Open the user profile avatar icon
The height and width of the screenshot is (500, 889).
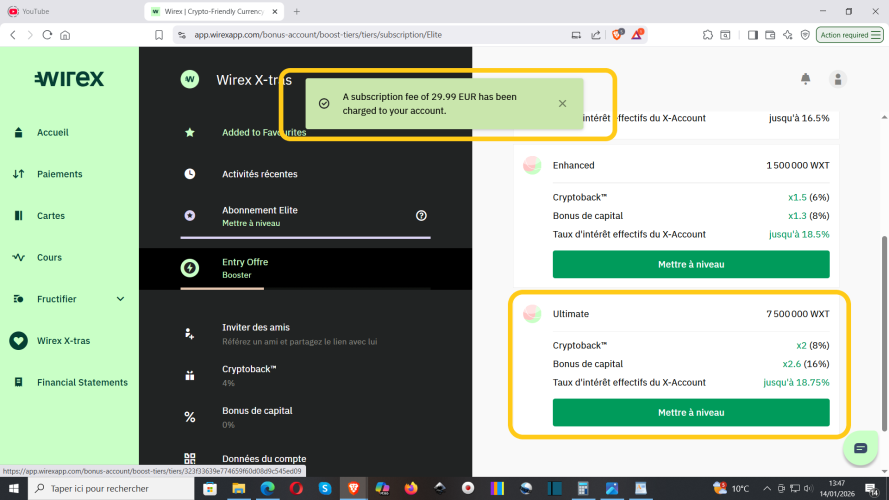pos(838,79)
